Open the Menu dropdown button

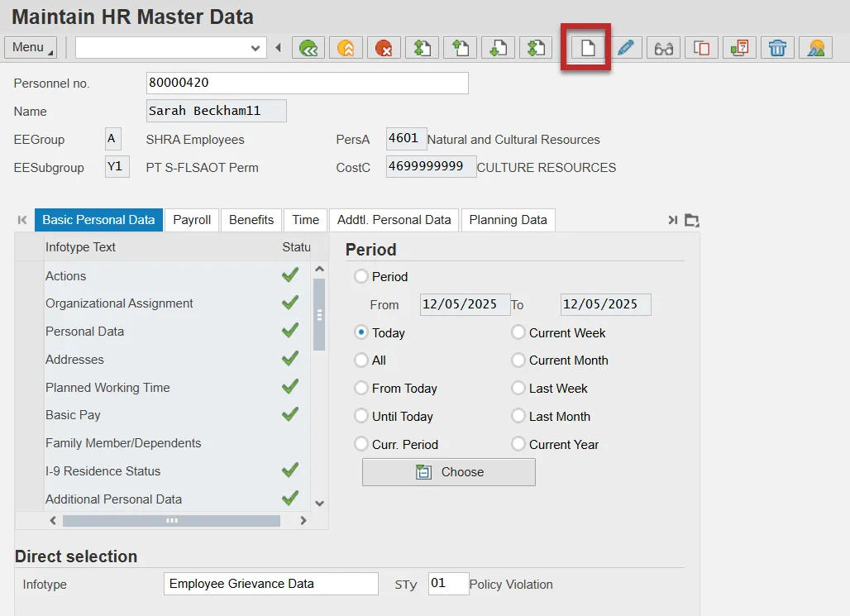31,48
